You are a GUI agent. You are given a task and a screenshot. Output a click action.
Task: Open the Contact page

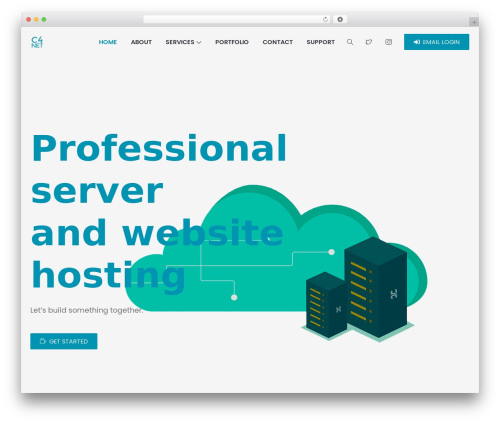tap(278, 42)
